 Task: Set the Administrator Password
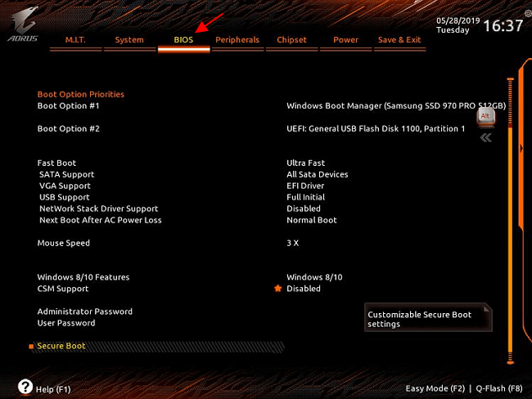85,312
